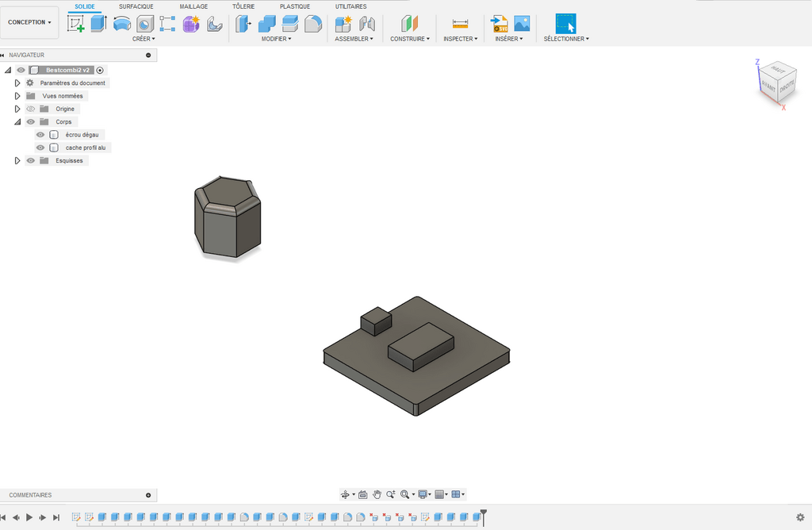Expand the Vues nommées folder

click(x=17, y=96)
